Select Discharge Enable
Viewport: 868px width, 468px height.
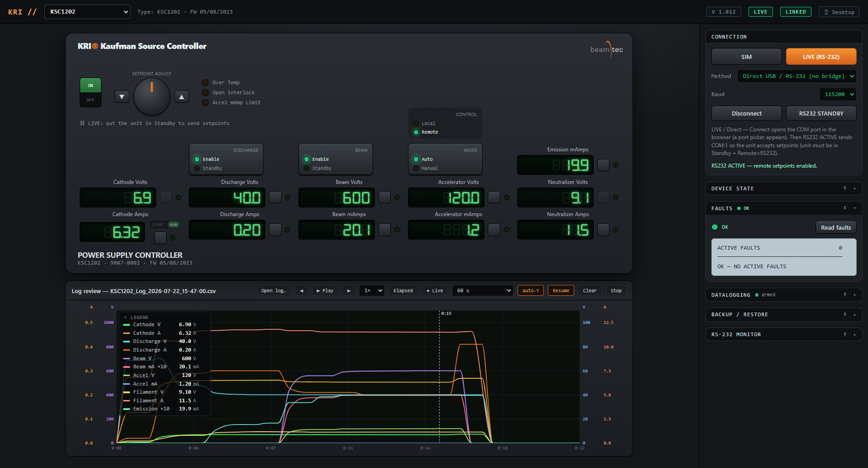point(207,159)
